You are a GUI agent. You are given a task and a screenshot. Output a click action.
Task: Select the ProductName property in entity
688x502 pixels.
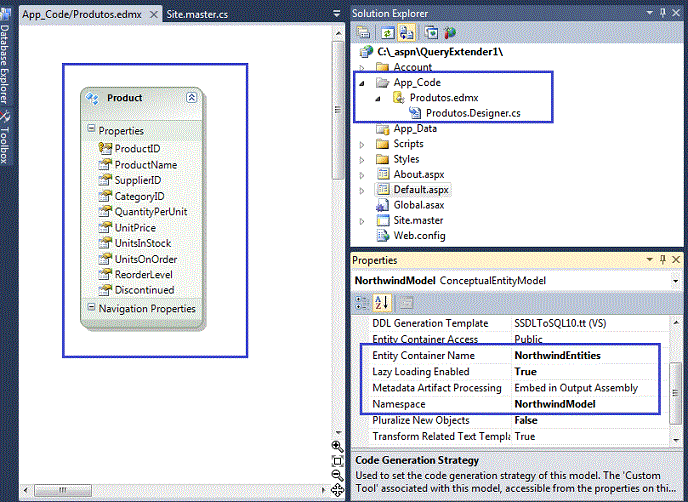(146, 165)
